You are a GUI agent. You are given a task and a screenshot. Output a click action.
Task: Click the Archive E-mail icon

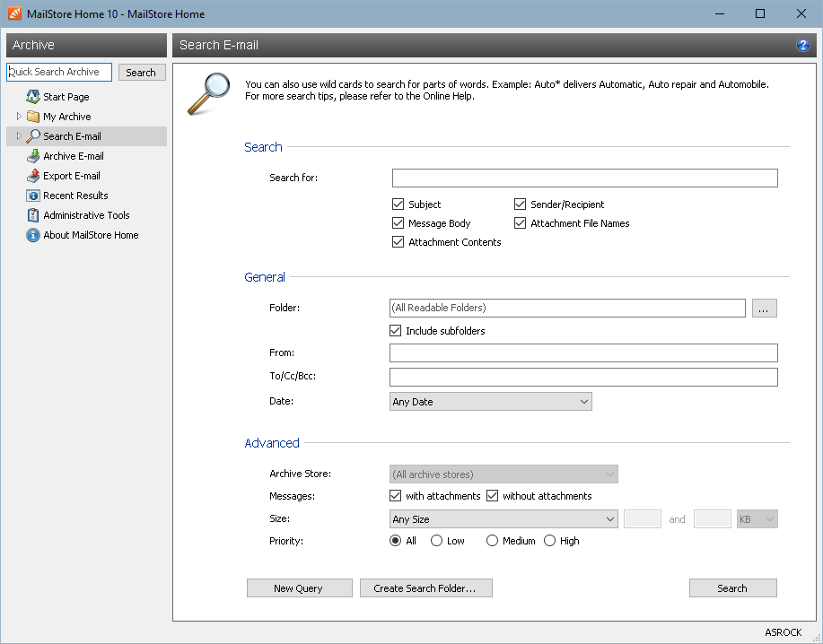(33, 156)
